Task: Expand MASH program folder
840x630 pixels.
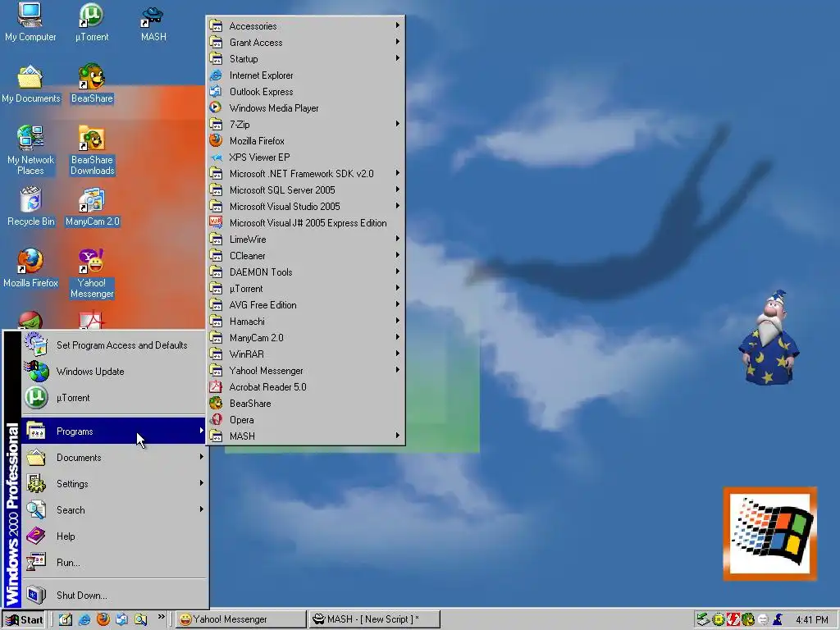Action: (305, 436)
